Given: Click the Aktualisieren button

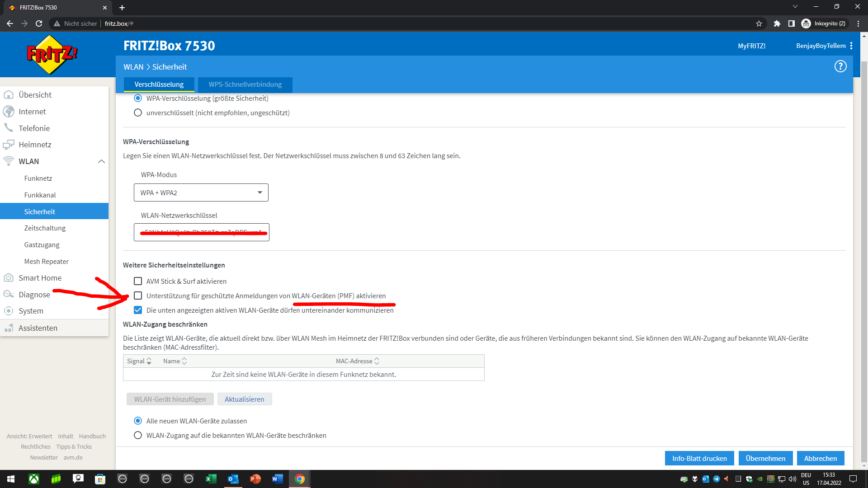Looking at the screenshot, I should click(244, 399).
